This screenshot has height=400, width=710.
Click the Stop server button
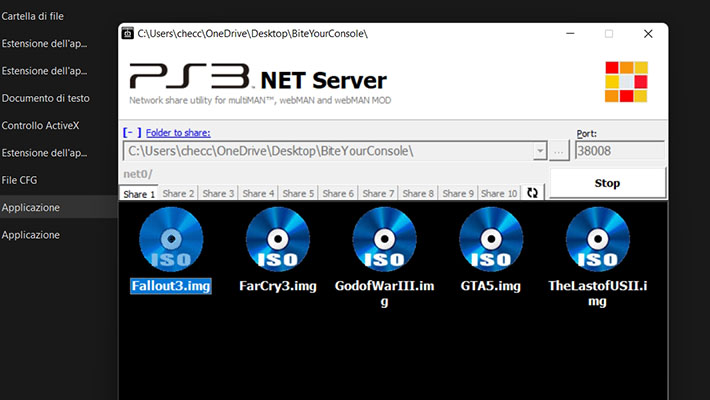tap(607, 183)
